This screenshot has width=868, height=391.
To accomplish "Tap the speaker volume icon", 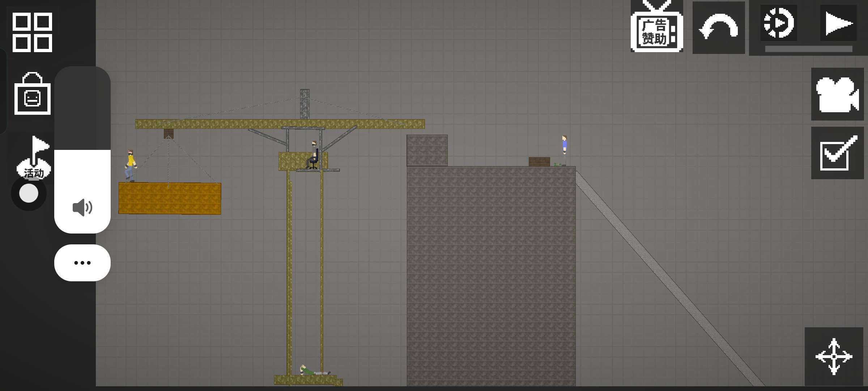I will pos(82,207).
